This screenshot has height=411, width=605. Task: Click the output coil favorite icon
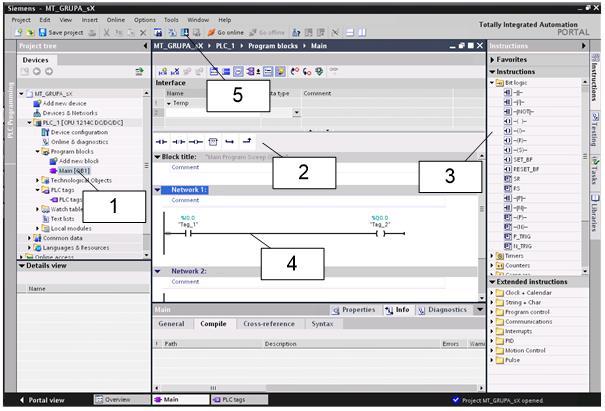pos(196,142)
